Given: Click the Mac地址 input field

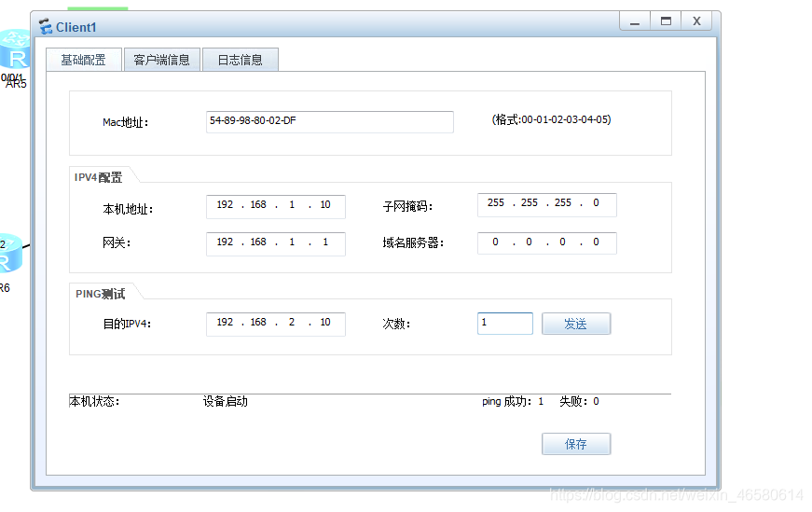Looking at the screenshot, I should (330, 122).
